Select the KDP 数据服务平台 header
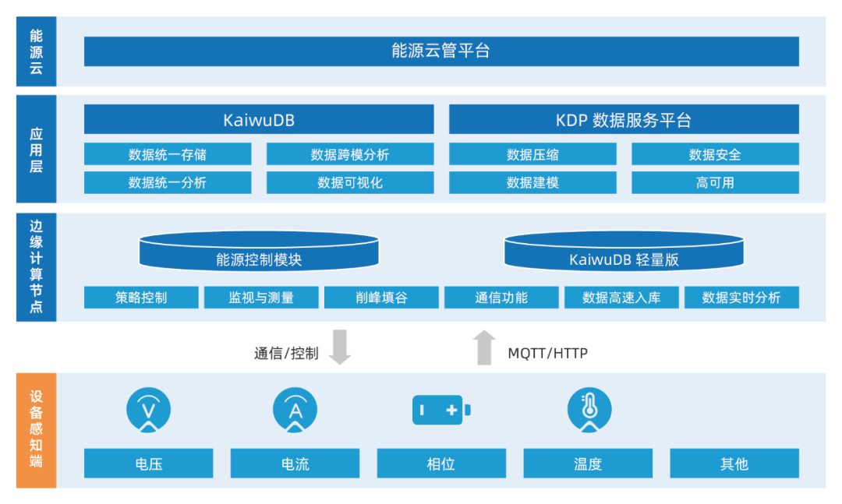The height and width of the screenshot is (504, 842). (x=624, y=119)
